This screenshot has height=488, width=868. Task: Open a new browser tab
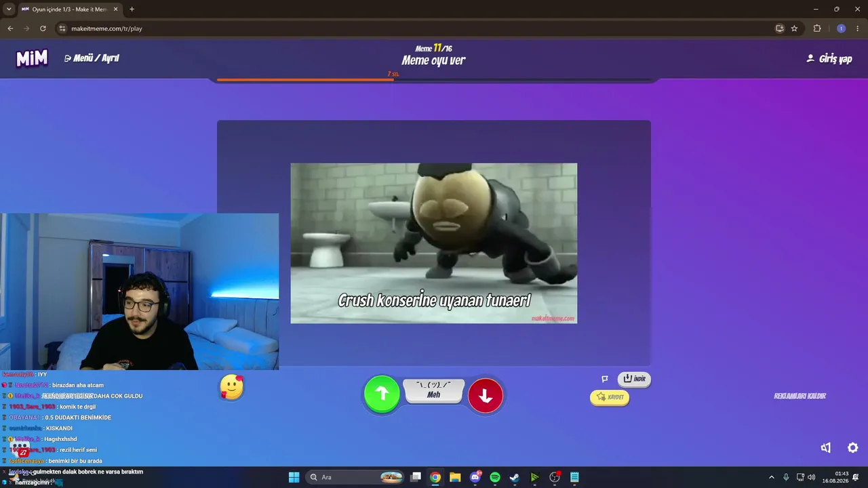tap(132, 9)
